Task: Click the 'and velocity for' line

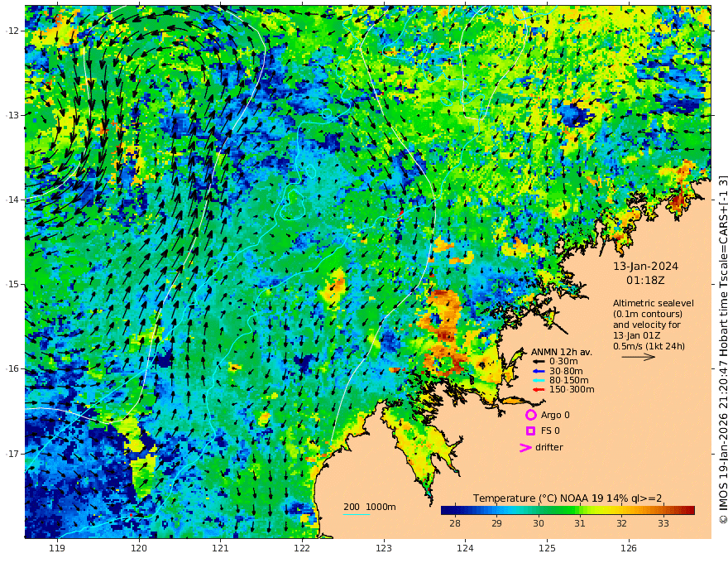Action: (647, 325)
